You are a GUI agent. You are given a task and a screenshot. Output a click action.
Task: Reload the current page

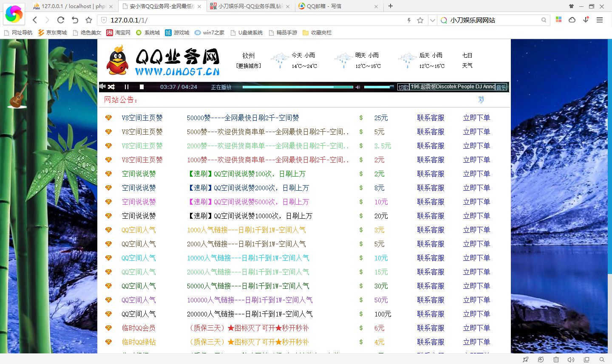tap(61, 20)
